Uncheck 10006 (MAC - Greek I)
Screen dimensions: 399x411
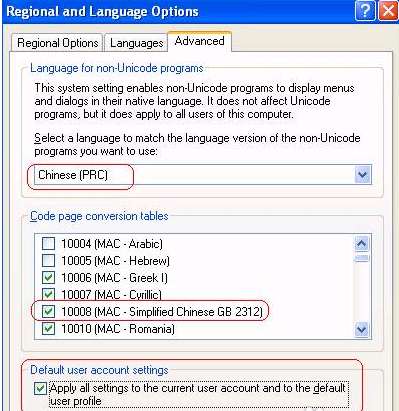click(49, 277)
